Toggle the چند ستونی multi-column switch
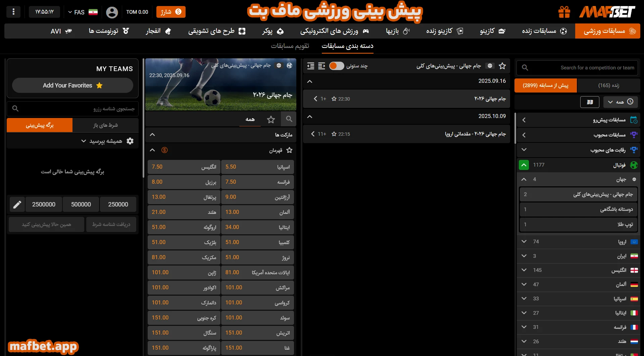The width and height of the screenshot is (644, 356). click(x=337, y=66)
